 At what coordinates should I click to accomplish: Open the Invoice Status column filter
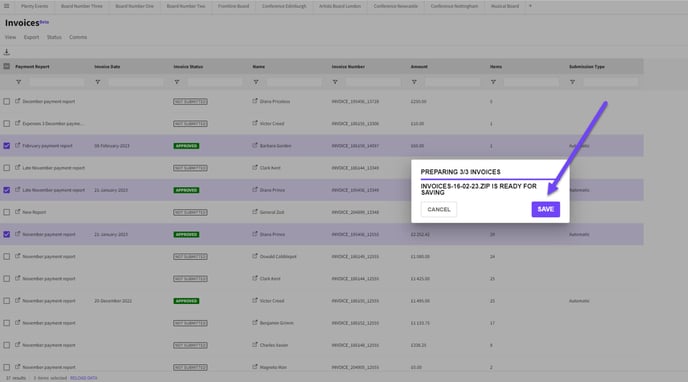pyautogui.click(x=177, y=82)
